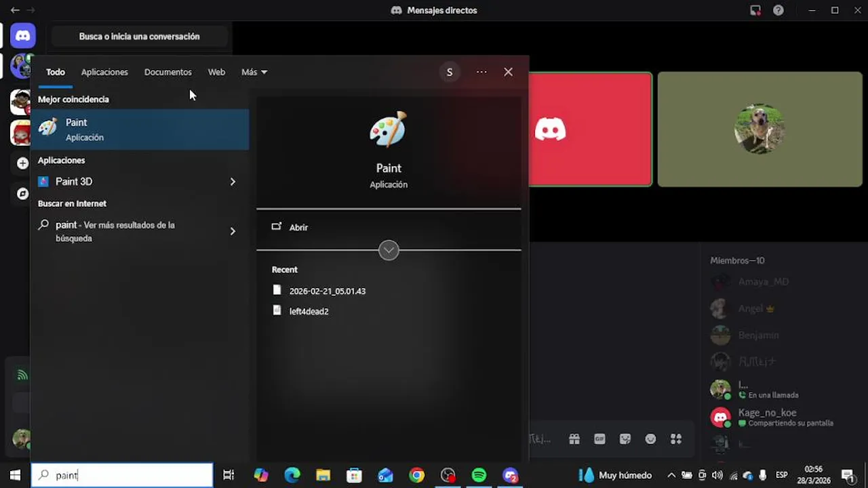
Task: Click the S account avatar in search
Action: [449, 72]
